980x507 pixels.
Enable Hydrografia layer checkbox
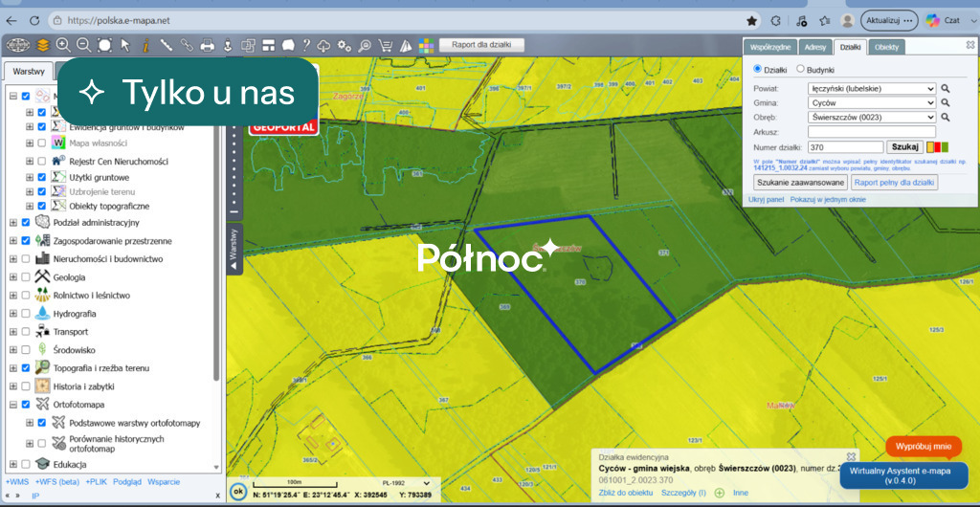coord(26,314)
